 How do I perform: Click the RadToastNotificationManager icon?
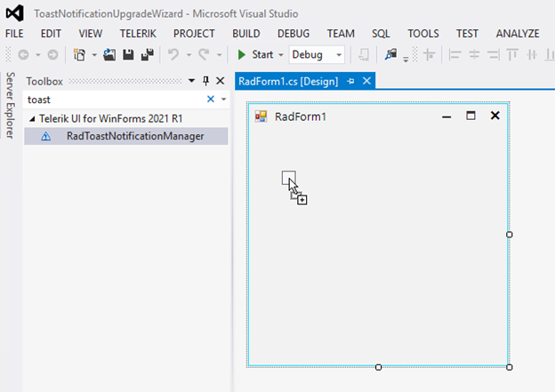coord(46,136)
